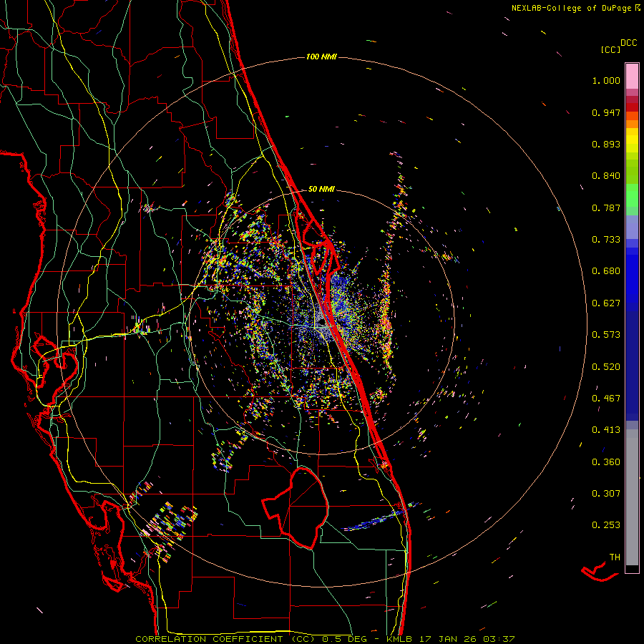The width and height of the screenshot is (644, 644).
Task: Select the 0.520 legend value
Action: (606, 366)
